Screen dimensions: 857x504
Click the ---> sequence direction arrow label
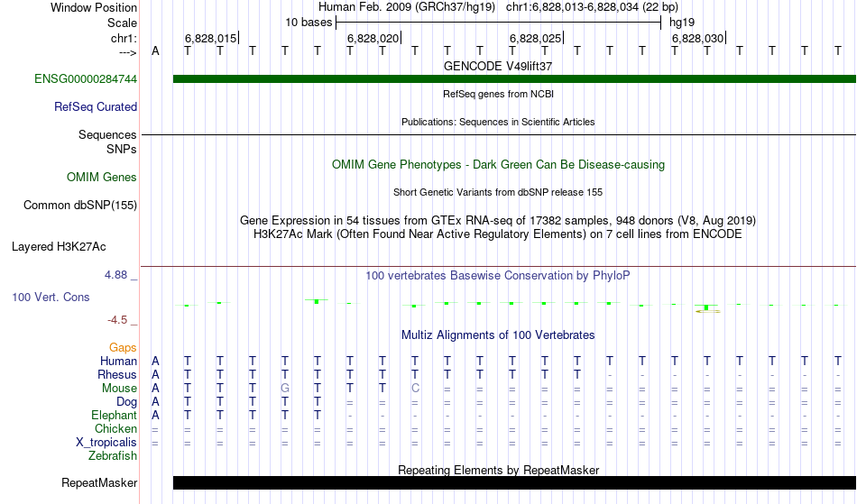(x=127, y=52)
